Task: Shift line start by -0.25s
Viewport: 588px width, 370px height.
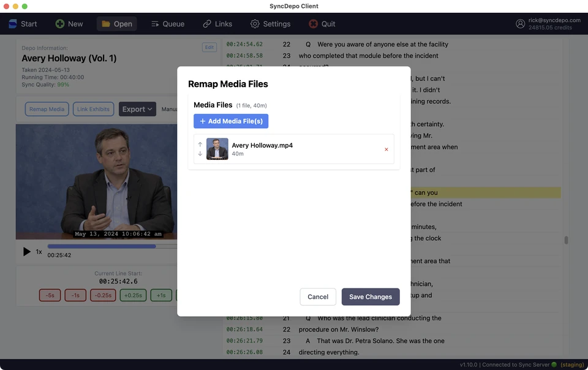Action: tap(103, 295)
